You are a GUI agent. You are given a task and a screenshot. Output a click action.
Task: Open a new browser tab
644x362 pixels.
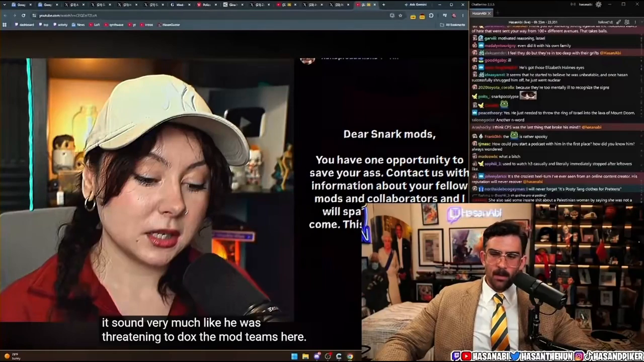pyautogui.click(x=383, y=5)
